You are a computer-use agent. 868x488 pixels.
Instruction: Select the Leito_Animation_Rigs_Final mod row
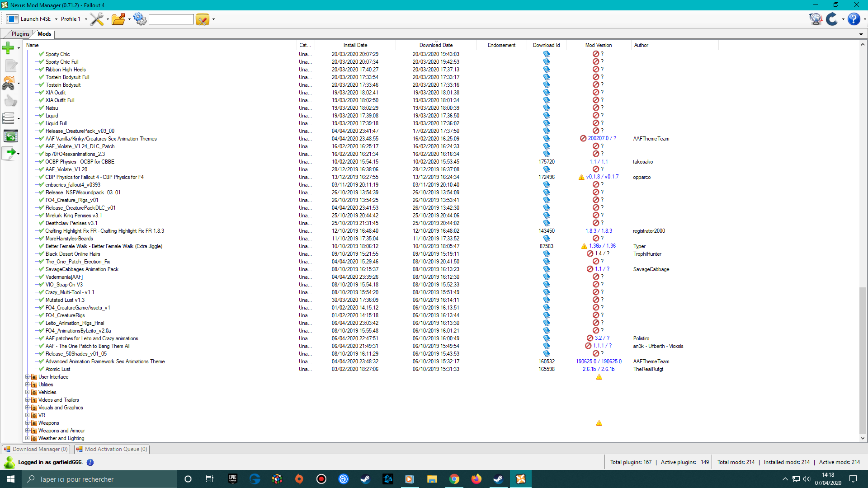point(75,323)
